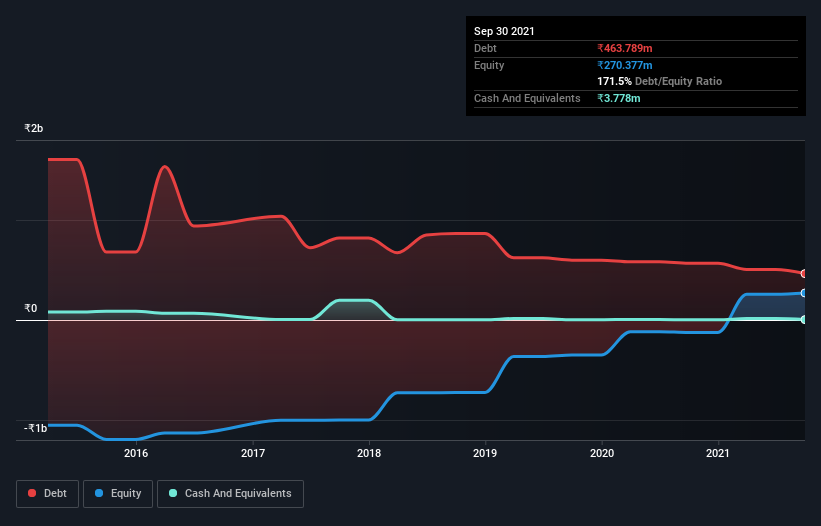Click the Debt label in tooltip
Screen dimensions: 821x526
tap(485, 48)
